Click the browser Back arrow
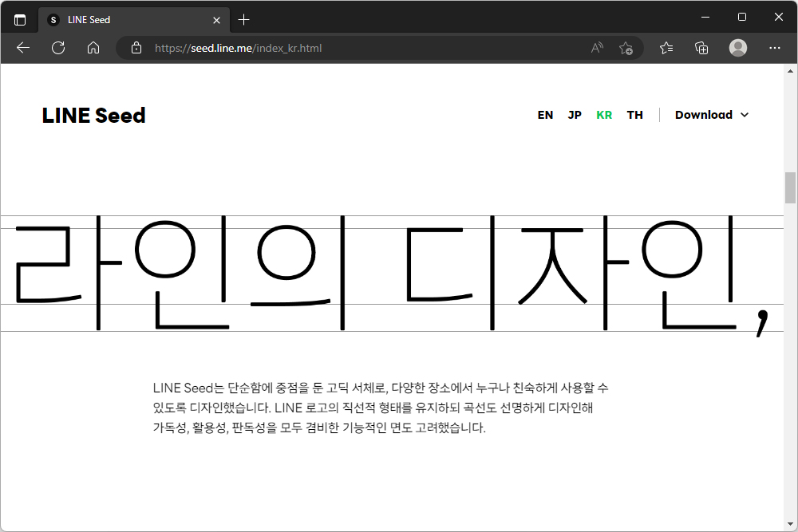 (x=23, y=49)
